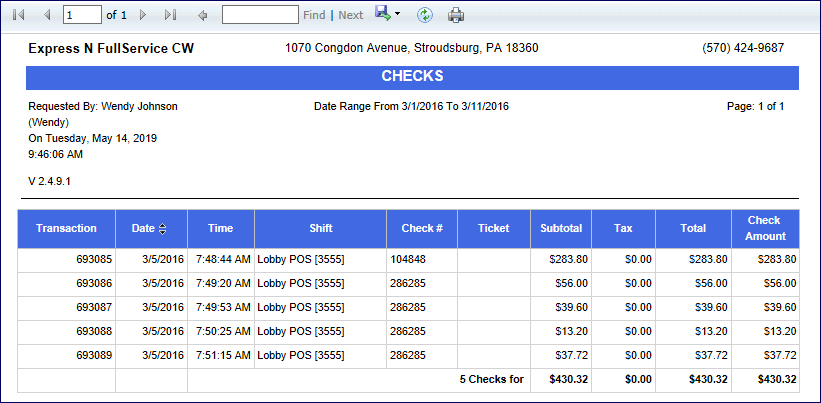821x403 pixels.
Task: Jump to the last page of report
Action: click(170, 15)
